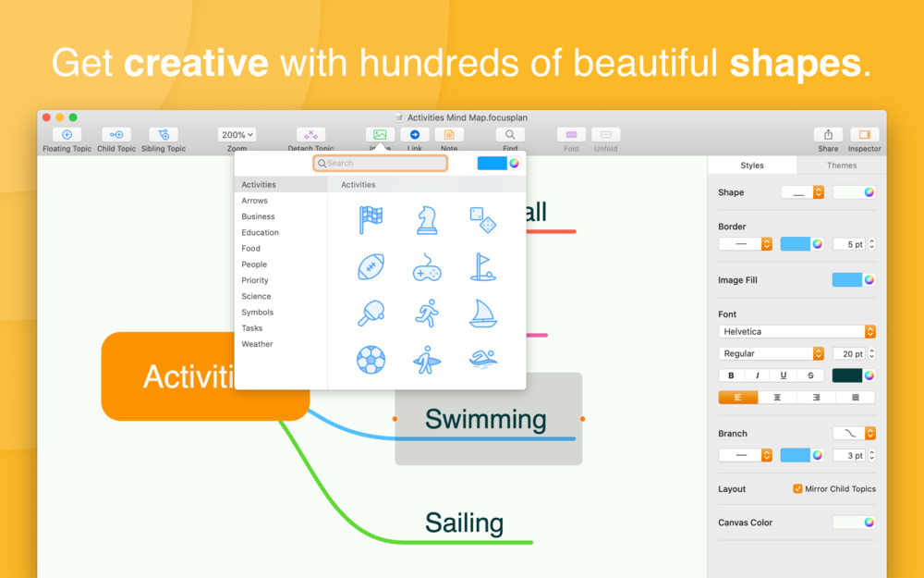Select the Weather shape category
Viewport: 924px width, 578px height.
[257, 344]
